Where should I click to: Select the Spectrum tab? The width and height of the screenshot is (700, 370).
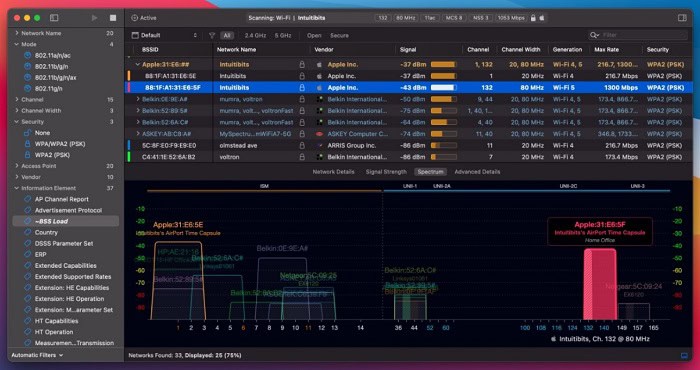(431, 172)
